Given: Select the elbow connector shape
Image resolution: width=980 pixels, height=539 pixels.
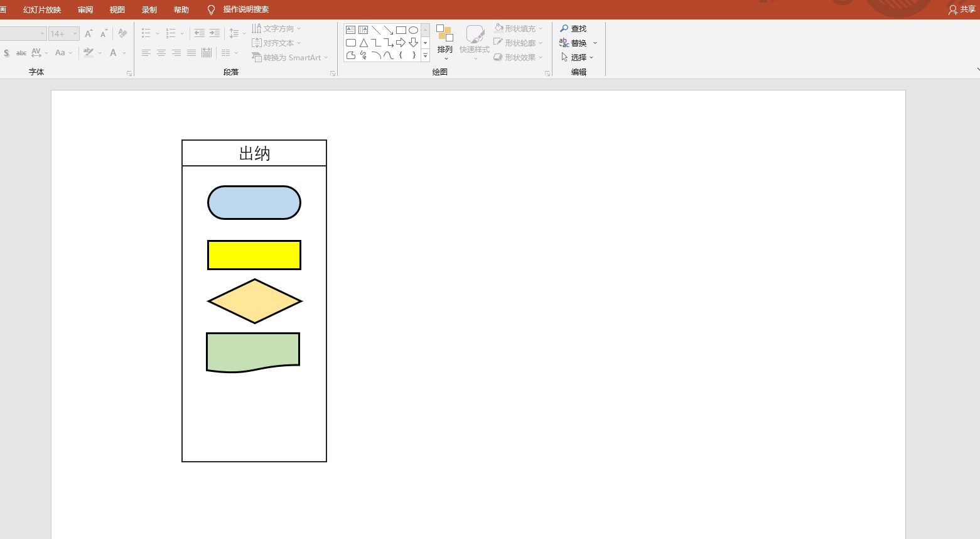Looking at the screenshot, I should [x=375, y=43].
